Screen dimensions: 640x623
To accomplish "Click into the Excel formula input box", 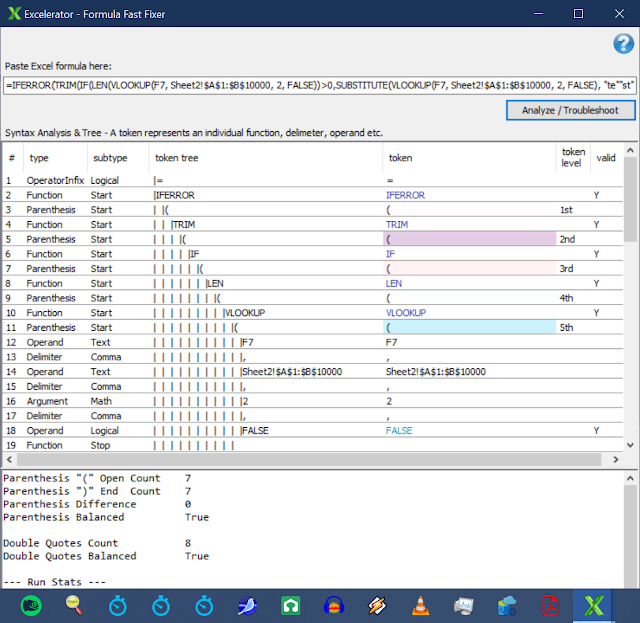I will click(320, 85).
